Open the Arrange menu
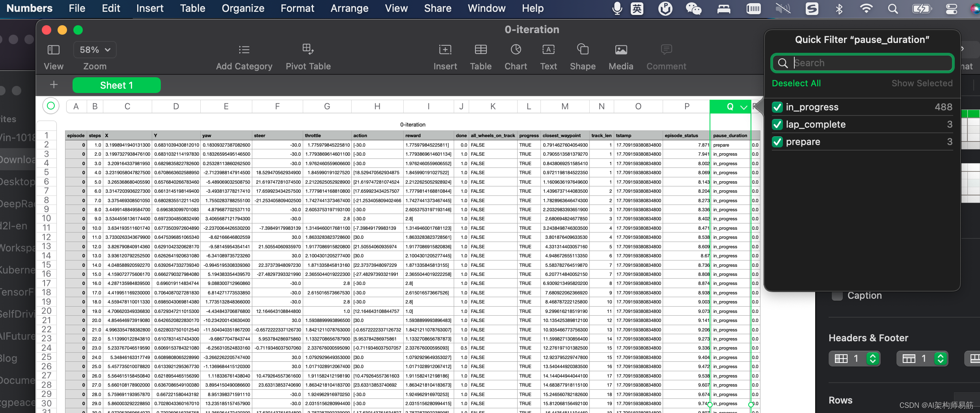This screenshot has height=413, width=980. [349, 8]
